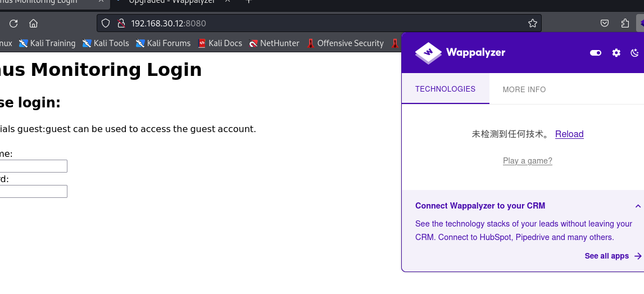Open the shield tracking protection icon
This screenshot has width=644, height=294.
click(x=106, y=24)
